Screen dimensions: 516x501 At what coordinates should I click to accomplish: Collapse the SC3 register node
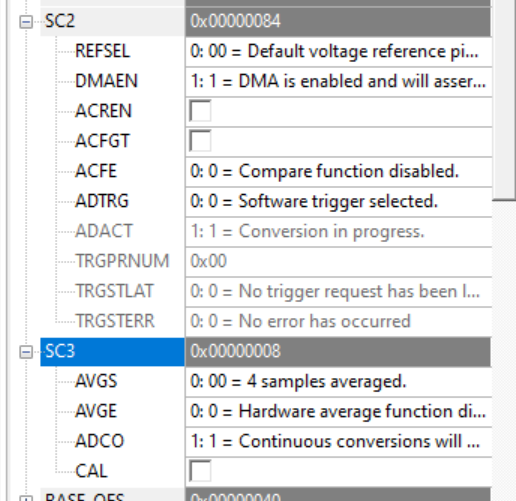pyautogui.click(x=26, y=352)
